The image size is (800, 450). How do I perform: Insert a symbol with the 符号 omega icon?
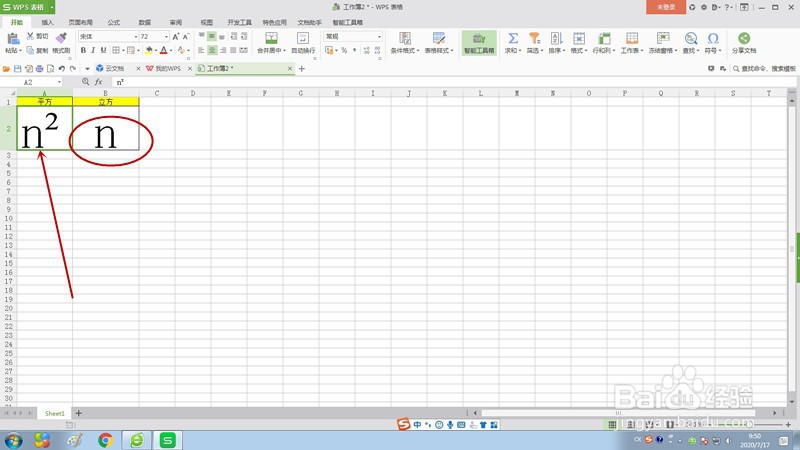[x=713, y=39]
